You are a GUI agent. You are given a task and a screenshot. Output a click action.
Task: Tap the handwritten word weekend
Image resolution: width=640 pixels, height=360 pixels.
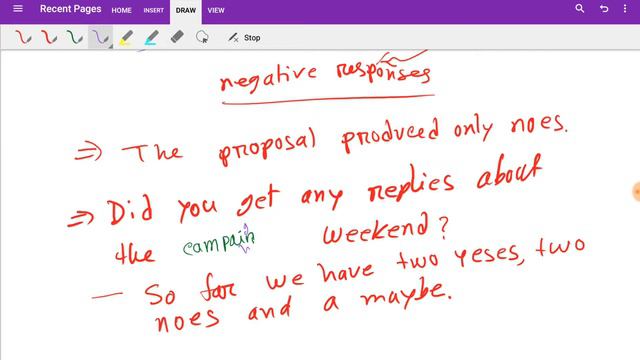point(376,230)
